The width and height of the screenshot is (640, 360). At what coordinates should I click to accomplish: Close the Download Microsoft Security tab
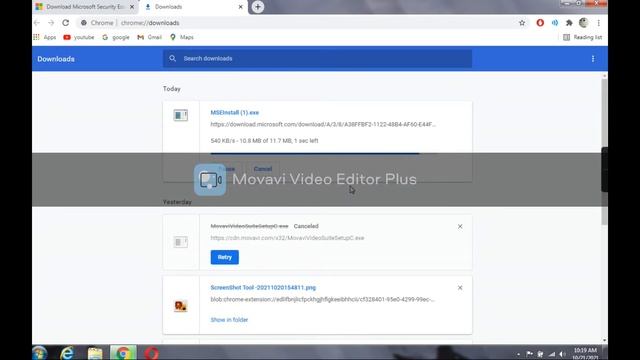132,7
